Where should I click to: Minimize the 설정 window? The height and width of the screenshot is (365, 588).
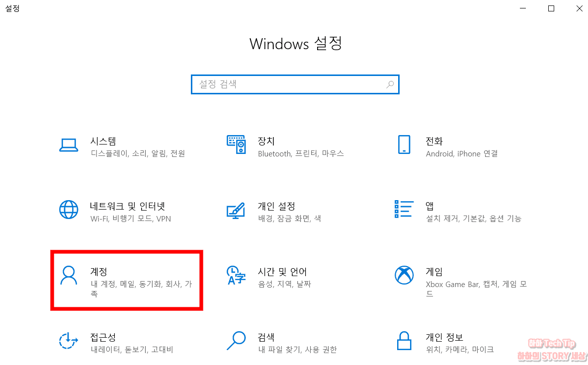[523, 8]
